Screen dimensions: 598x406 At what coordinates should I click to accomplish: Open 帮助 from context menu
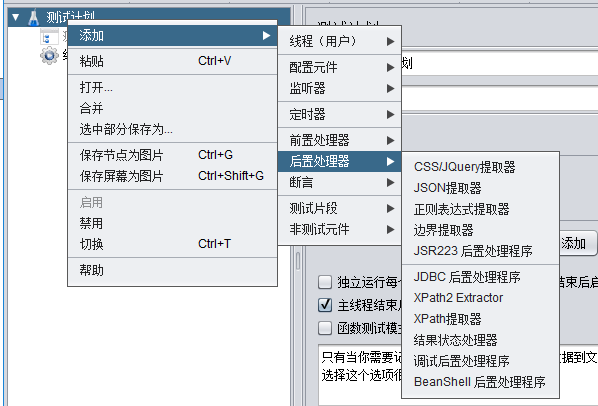point(172,270)
